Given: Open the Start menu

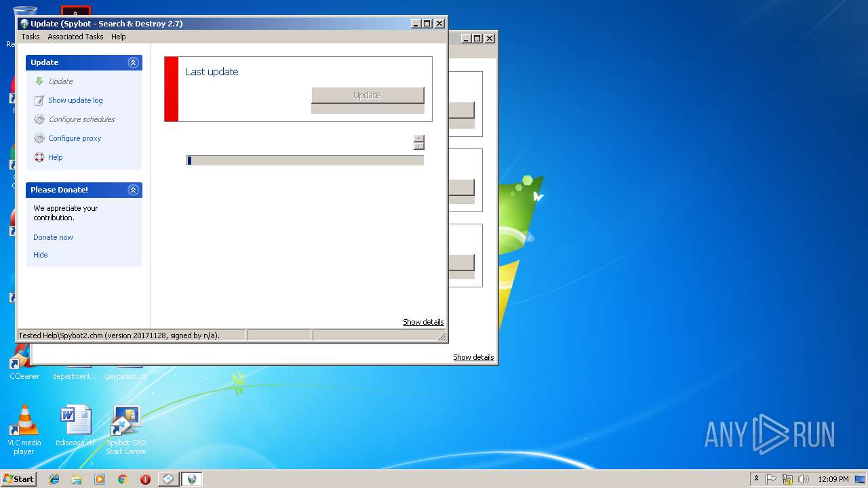Looking at the screenshot, I should point(19,479).
